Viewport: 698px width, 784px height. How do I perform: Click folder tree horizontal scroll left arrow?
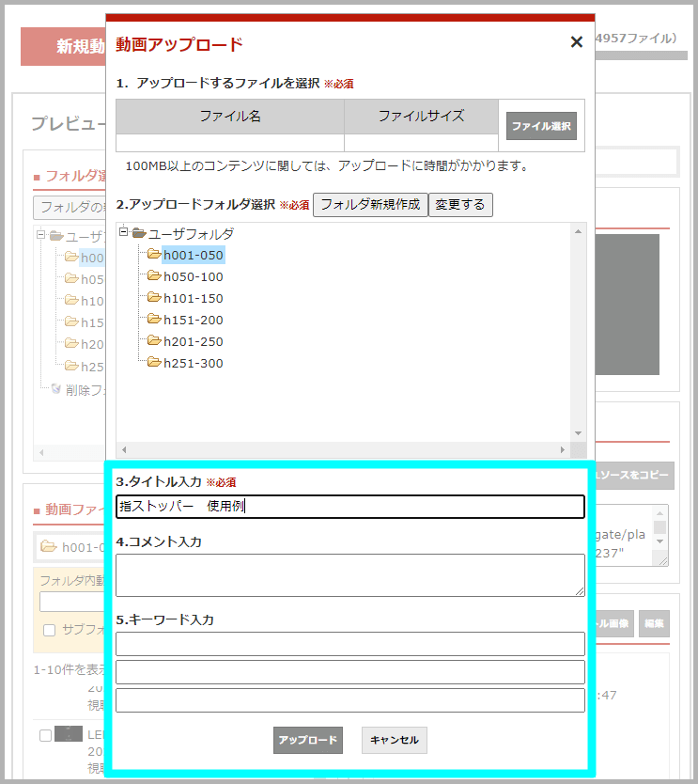pos(124,449)
